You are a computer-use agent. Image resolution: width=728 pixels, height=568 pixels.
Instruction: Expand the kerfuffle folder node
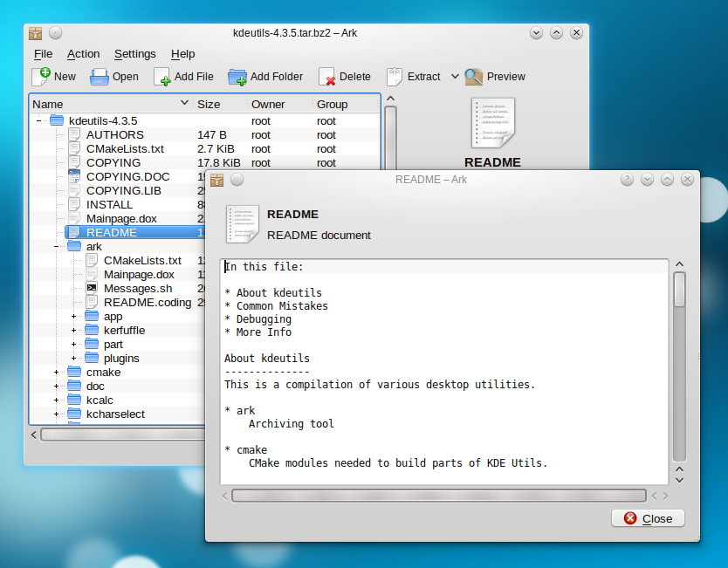[x=74, y=331]
